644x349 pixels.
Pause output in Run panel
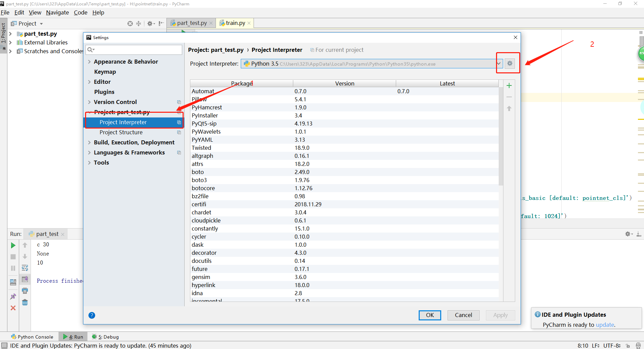click(13, 268)
